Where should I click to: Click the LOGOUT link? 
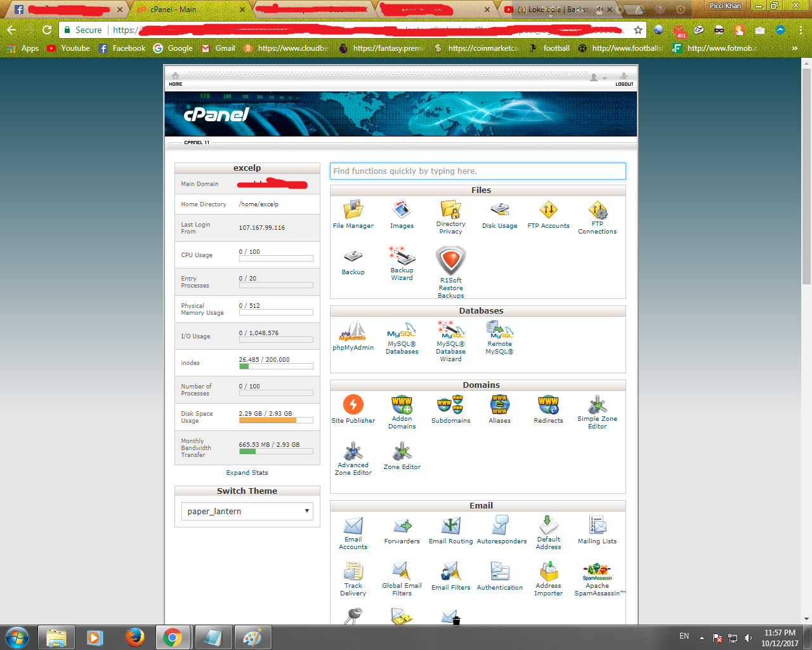point(624,79)
